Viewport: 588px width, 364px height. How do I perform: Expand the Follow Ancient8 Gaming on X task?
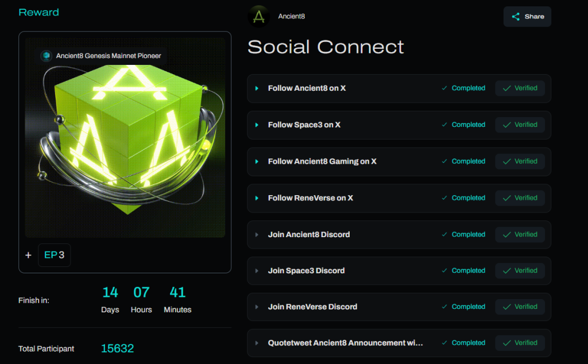click(x=257, y=161)
